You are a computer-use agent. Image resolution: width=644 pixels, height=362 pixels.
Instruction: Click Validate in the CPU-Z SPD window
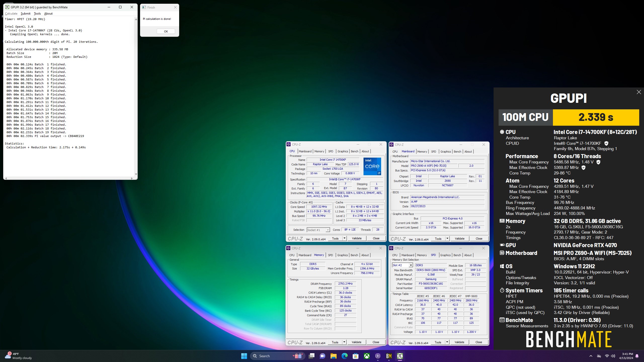459,342
